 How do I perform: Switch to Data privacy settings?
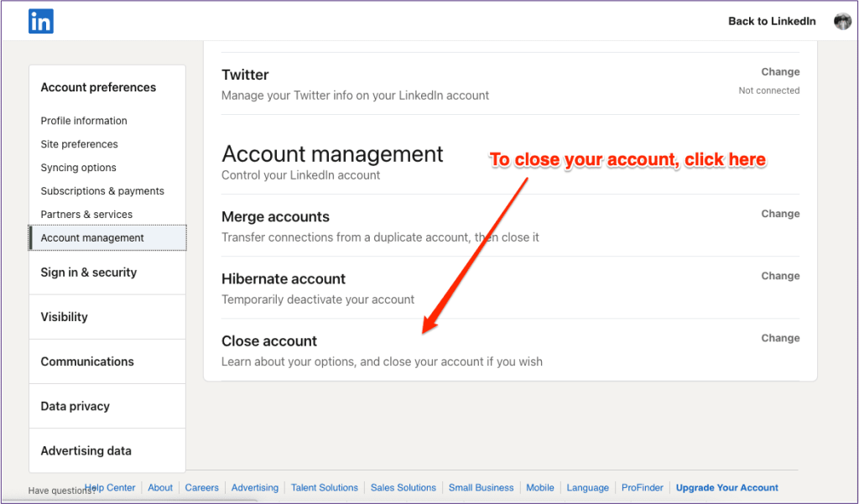click(x=75, y=407)
